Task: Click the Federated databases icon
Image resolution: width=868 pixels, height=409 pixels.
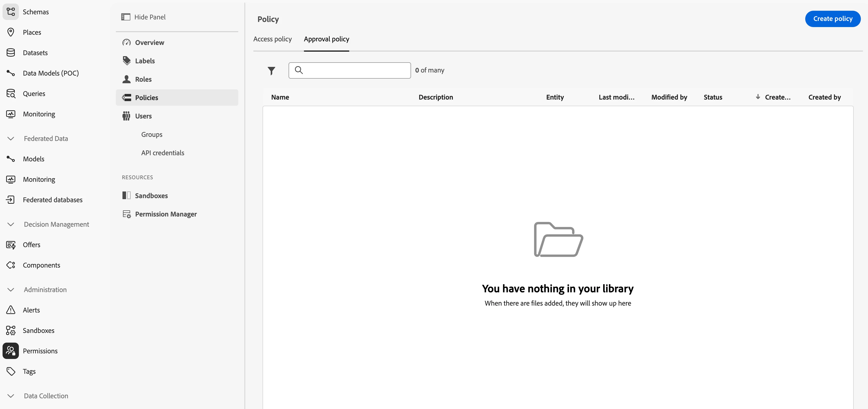Action: [x=11, y=200]
